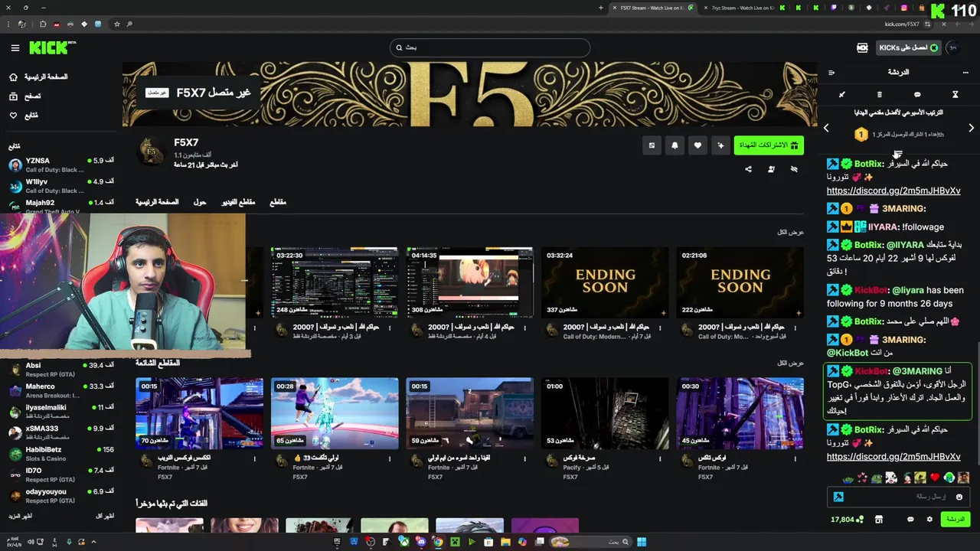Open chat settings gear icon
The image size is (980, 551).
click(x=929, y=519)
